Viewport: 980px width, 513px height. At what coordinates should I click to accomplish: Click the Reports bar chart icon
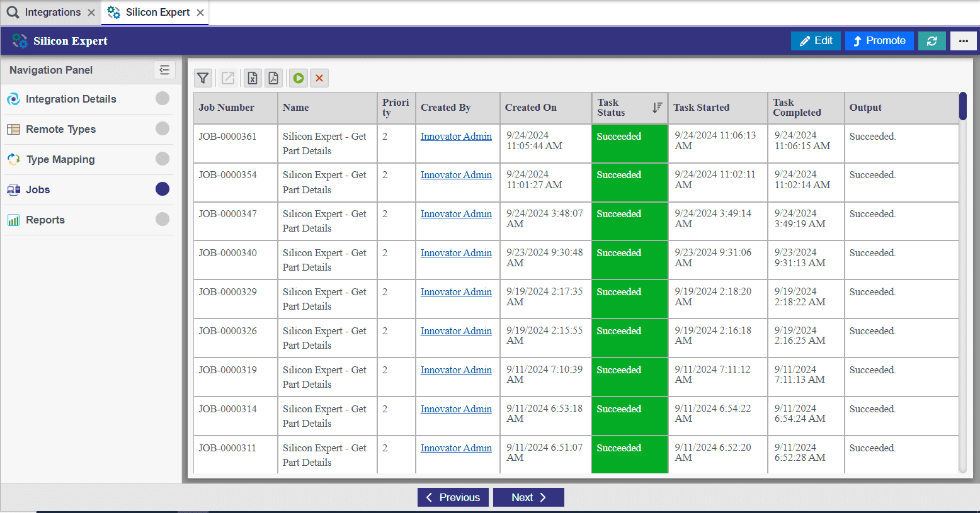[x=13, y=220]
